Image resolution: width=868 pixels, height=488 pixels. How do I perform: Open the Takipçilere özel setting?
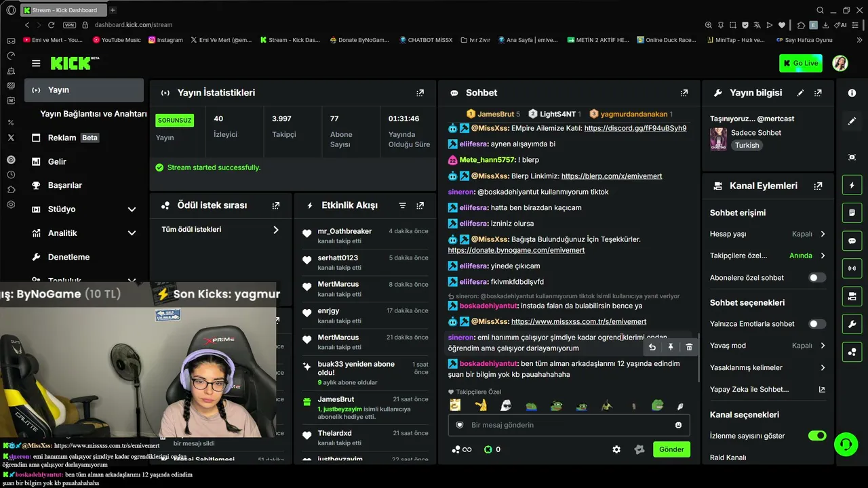click(x=768, y=256)
